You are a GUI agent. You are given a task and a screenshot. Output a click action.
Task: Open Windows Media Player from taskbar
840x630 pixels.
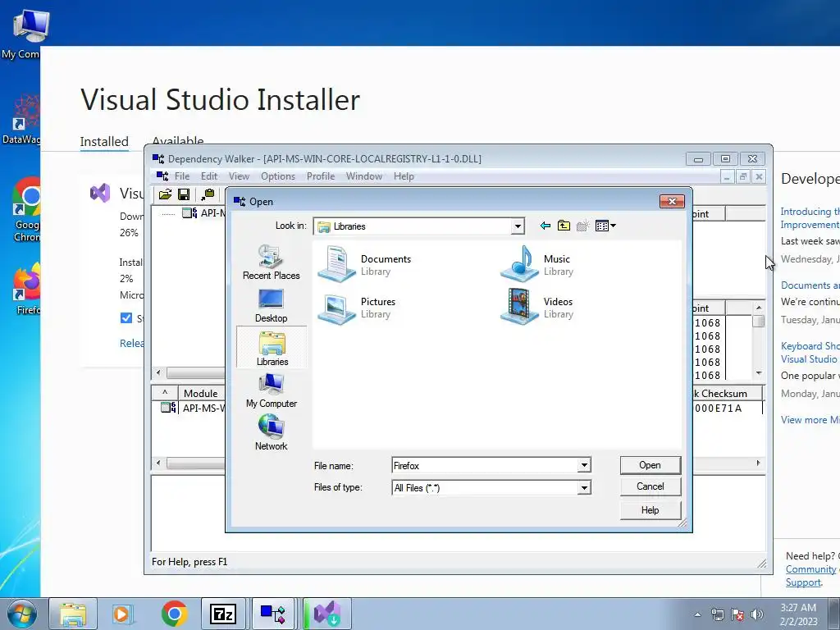[121, 614]
